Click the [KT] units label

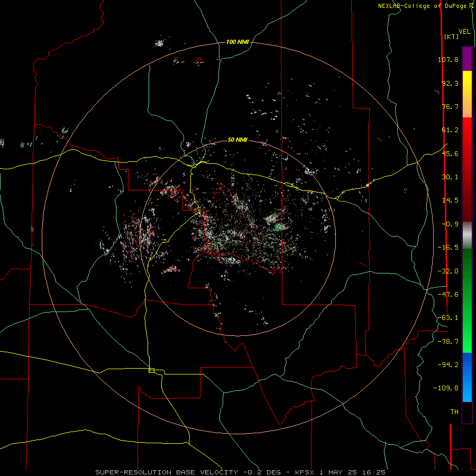pos(452,36)
